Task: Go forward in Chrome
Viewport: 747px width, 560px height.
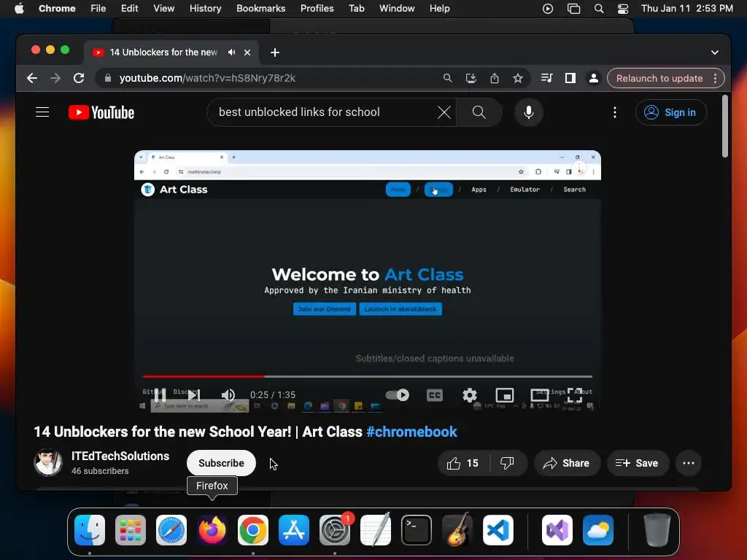Action: [55, 78]
